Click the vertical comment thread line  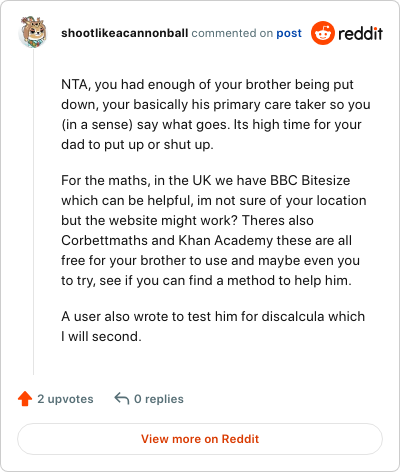point(33,212)
